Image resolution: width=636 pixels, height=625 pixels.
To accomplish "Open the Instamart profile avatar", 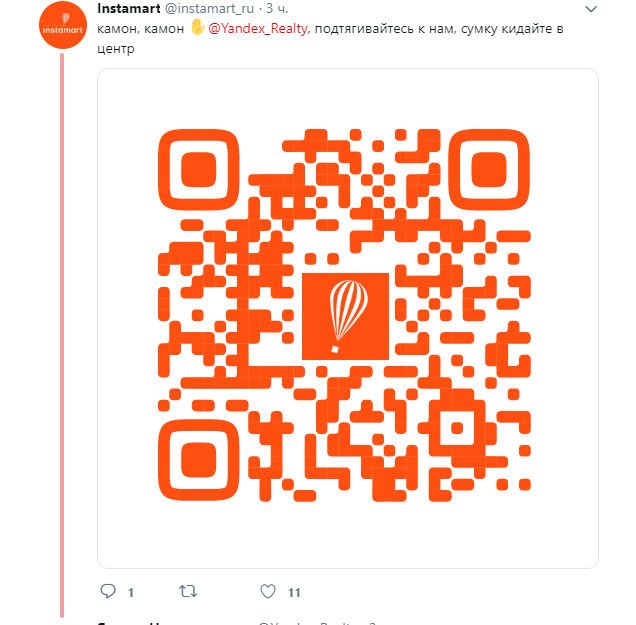I will 63,25.
